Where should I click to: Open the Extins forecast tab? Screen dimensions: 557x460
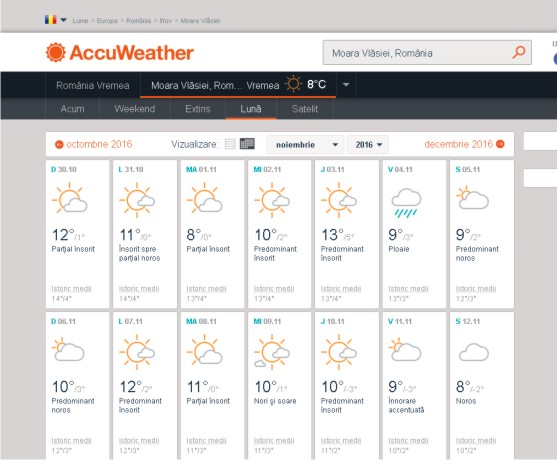[x=198, y=109]
